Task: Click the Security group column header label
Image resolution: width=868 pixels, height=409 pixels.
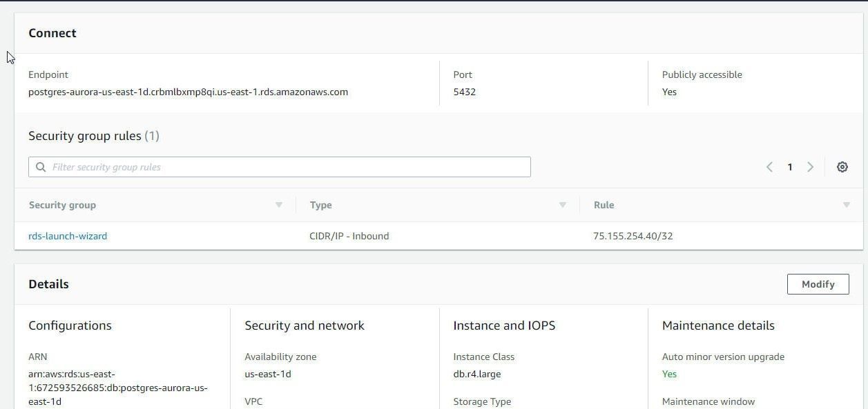Action: 62,205
